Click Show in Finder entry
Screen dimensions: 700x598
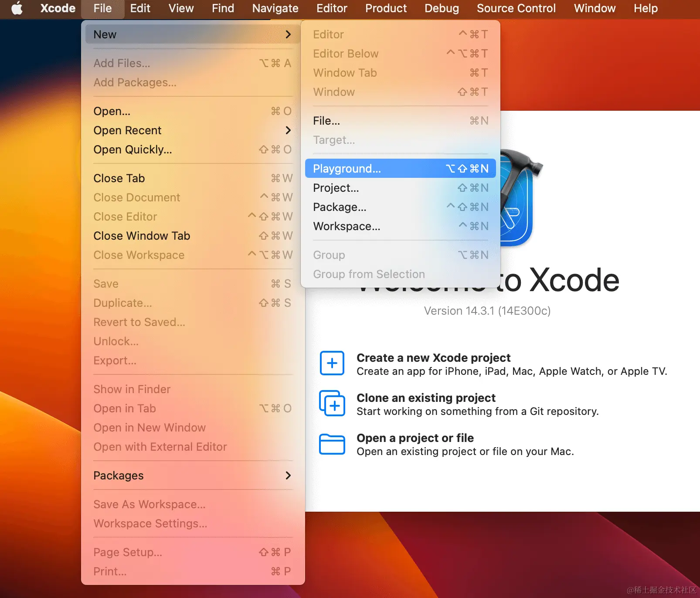[x=193, y=389]
